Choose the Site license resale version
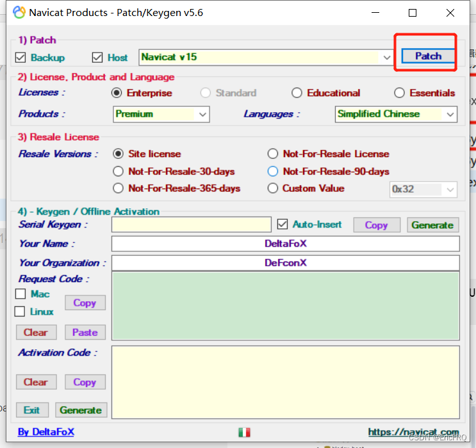 [x=118, y=154]
